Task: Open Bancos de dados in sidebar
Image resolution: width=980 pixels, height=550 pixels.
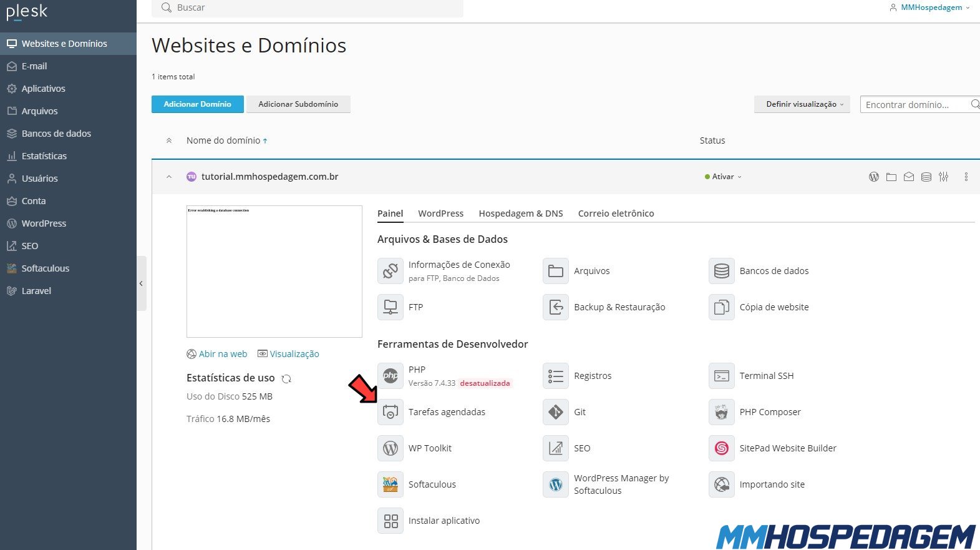Action: tap(68, 134)
